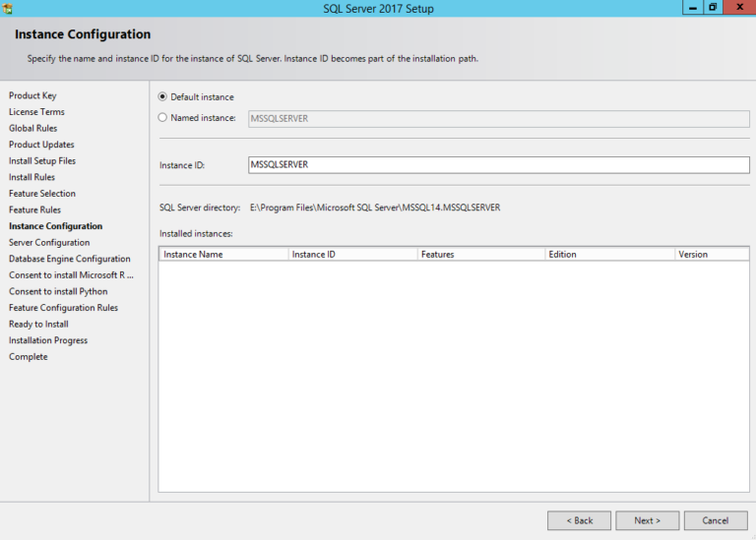Click the Ready to Install step

coord(38,325)
